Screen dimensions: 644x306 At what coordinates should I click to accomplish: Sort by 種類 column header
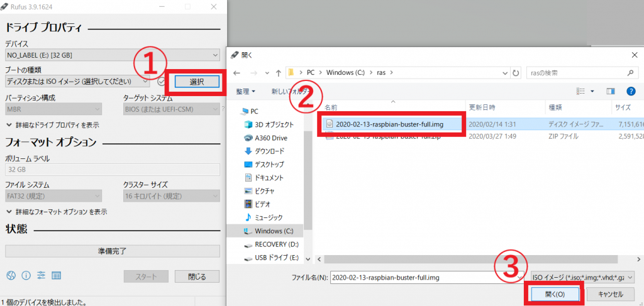pyautogui.click(x=556, y=107)
